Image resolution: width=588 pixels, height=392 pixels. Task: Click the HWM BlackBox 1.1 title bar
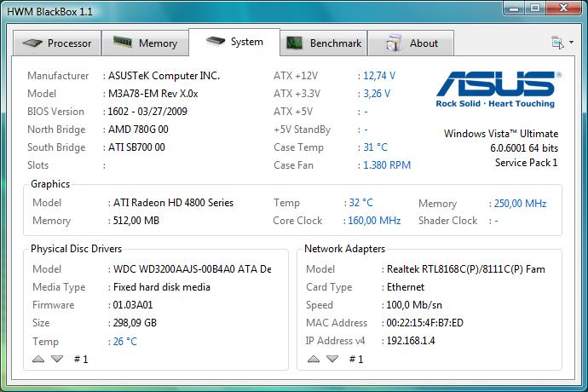pos(50,12)
